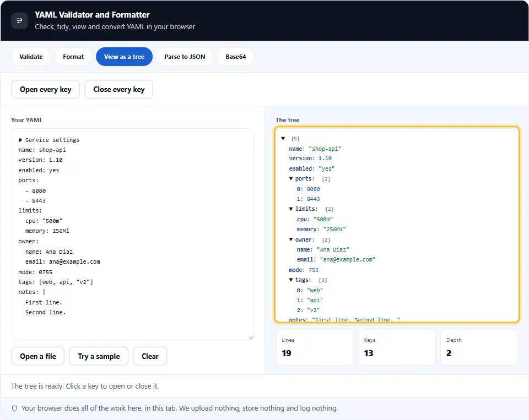This screenshot has width=529, height=420.
Task: Click the "The tree is ready" status message
Action: pos(85,386)
